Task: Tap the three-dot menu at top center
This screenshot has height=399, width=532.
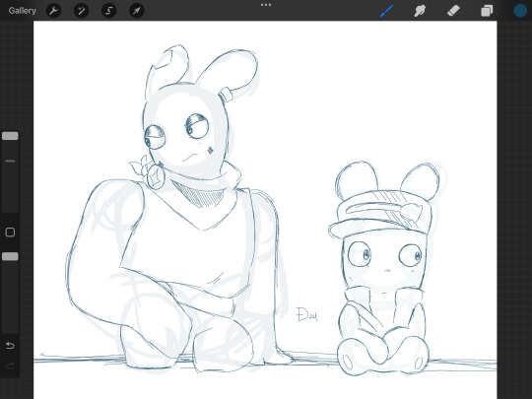Action: pyautogui.click(x=266, y=5)
